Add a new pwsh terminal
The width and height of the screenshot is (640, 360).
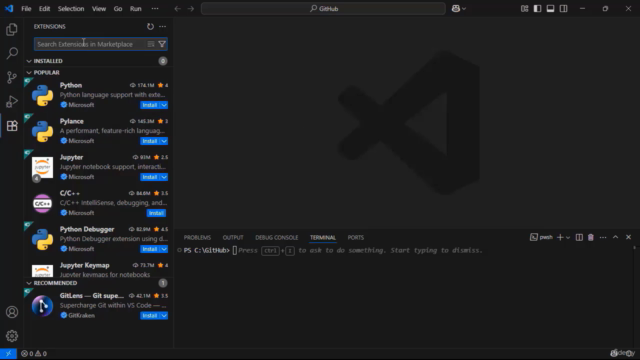[560, 238]
